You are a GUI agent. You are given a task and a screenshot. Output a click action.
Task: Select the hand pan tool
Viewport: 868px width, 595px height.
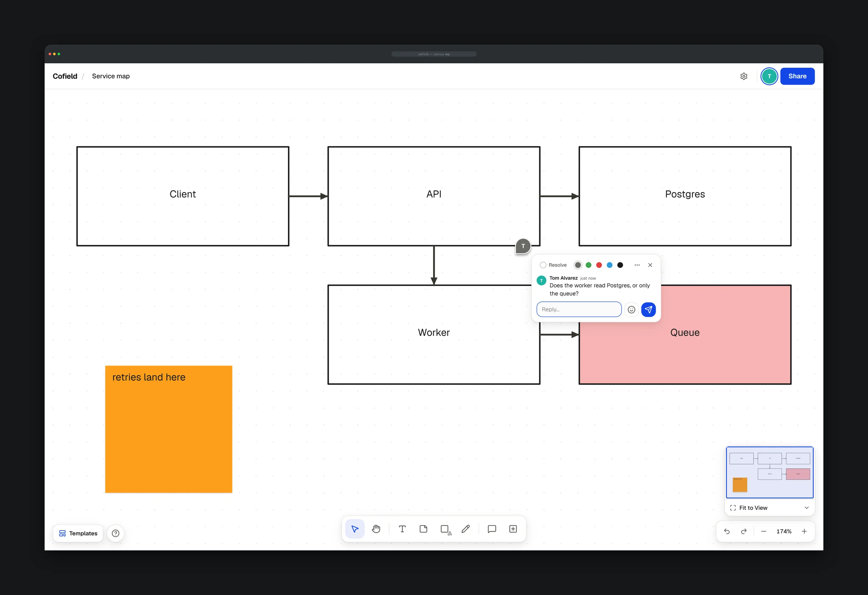pyautogui.click(x=376, y=529)
